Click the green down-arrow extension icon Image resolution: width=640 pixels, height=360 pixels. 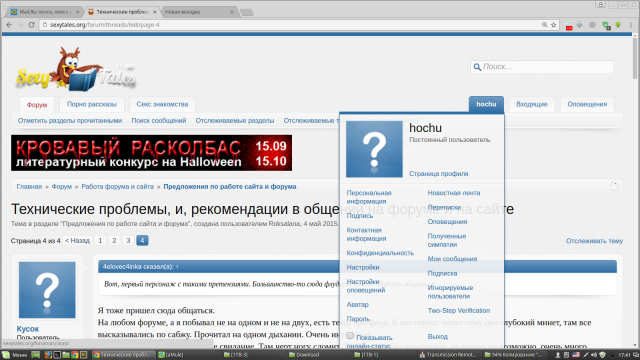pyautogui.click(x=618, y=25)
